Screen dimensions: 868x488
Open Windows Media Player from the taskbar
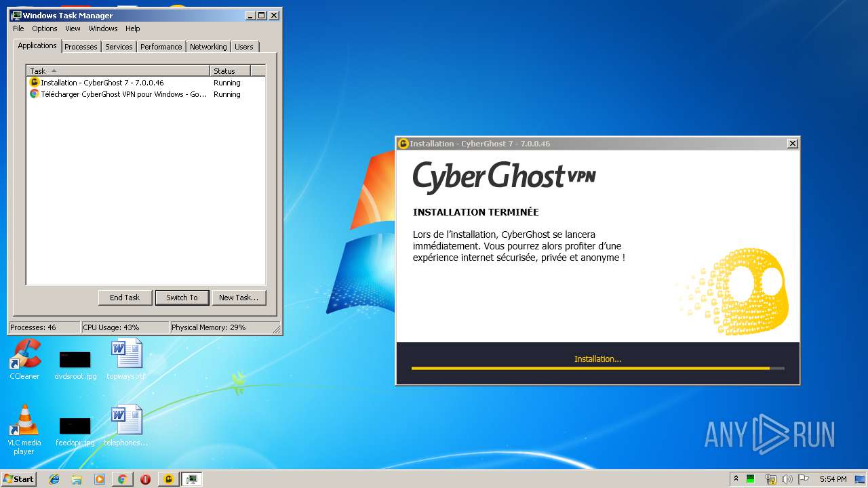99,479
